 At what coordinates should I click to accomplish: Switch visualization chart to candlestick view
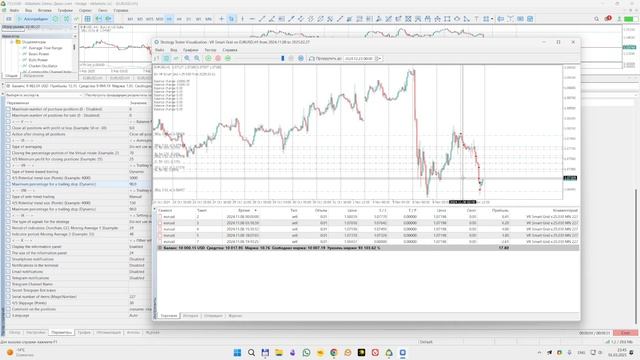166,58
